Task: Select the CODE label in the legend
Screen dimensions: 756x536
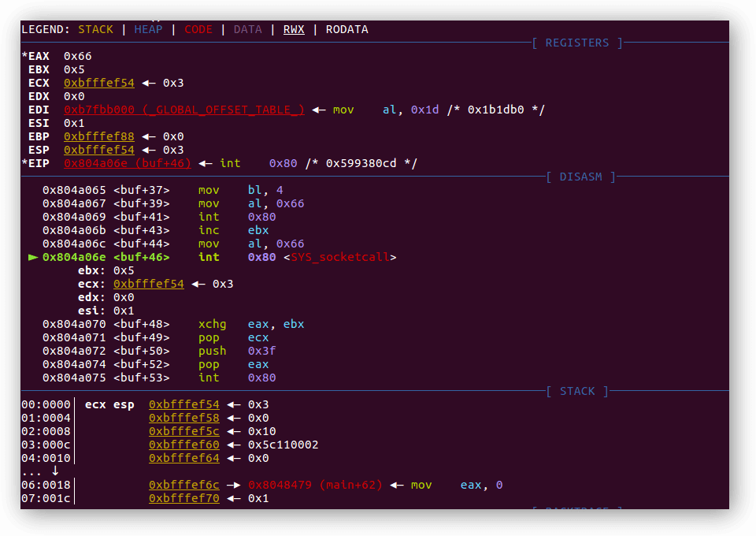Action: pos(198,29)
